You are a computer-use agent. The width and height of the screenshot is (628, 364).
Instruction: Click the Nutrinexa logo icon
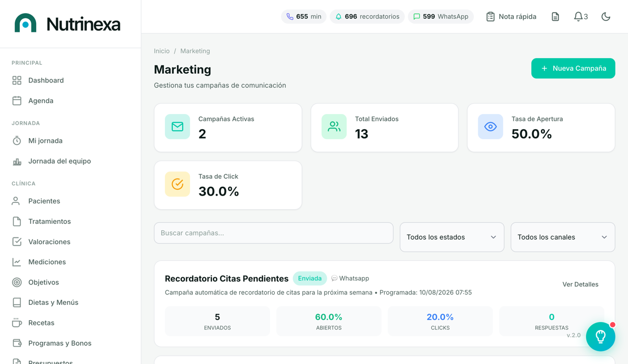coord(26,24)
